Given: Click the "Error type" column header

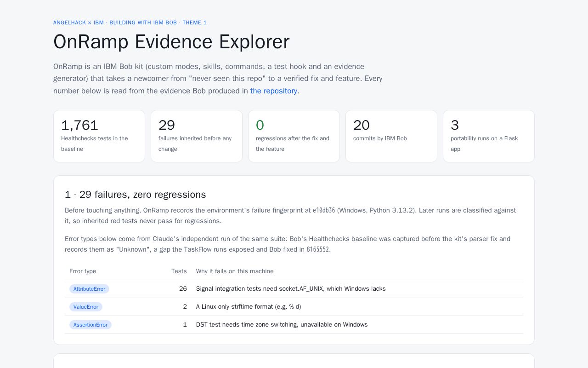Looking at the screenshot, I should click(83, 271).
